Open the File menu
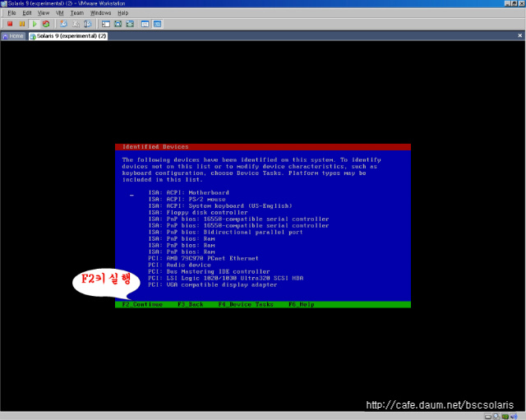Image resolution: width=526 pixels, height=420 pixels. tap(12, 13)
